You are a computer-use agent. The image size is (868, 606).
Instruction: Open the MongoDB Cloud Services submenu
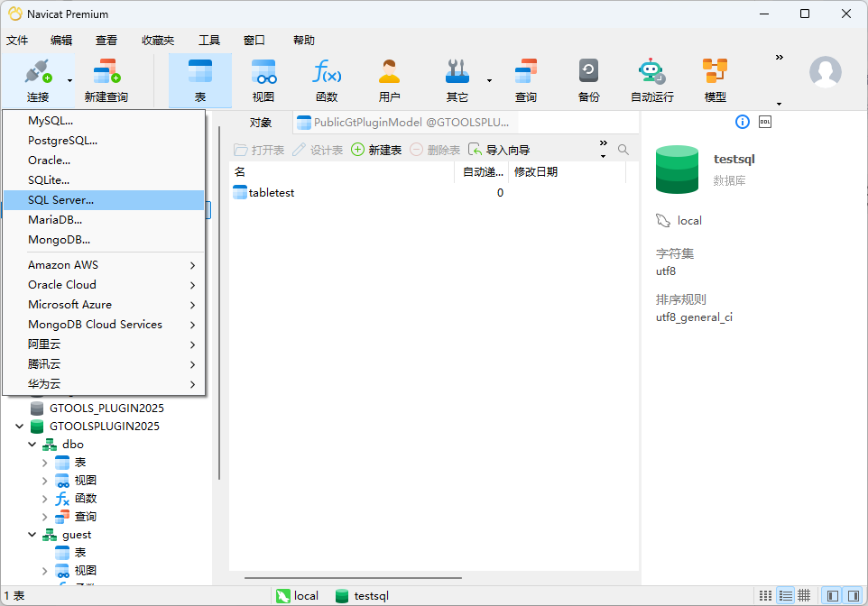tap(104, 325)
